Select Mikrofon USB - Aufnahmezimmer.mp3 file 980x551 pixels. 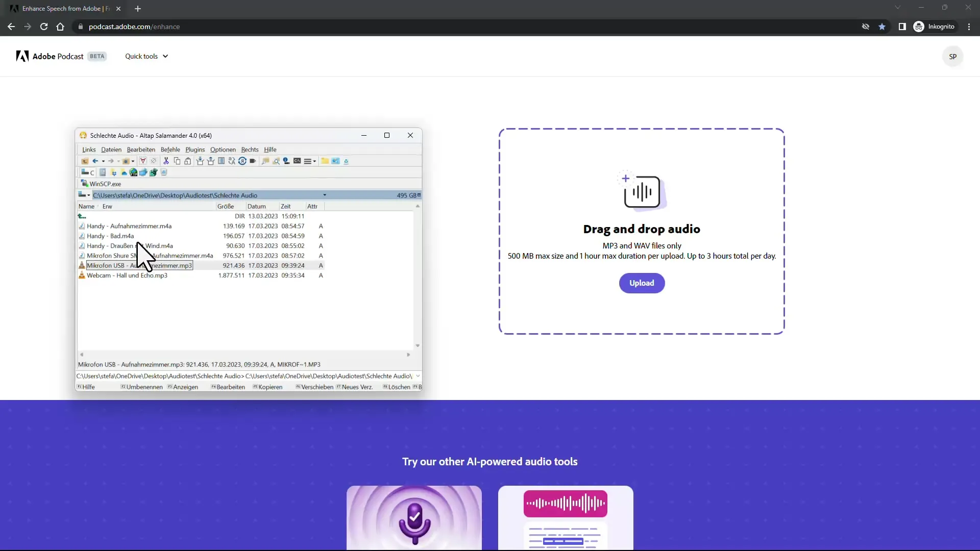click(139, 265)
